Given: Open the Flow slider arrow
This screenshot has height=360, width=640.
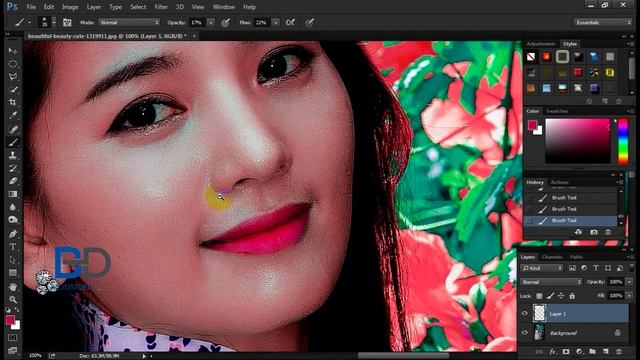Looking at the screenshot, I should coord(276,22).
